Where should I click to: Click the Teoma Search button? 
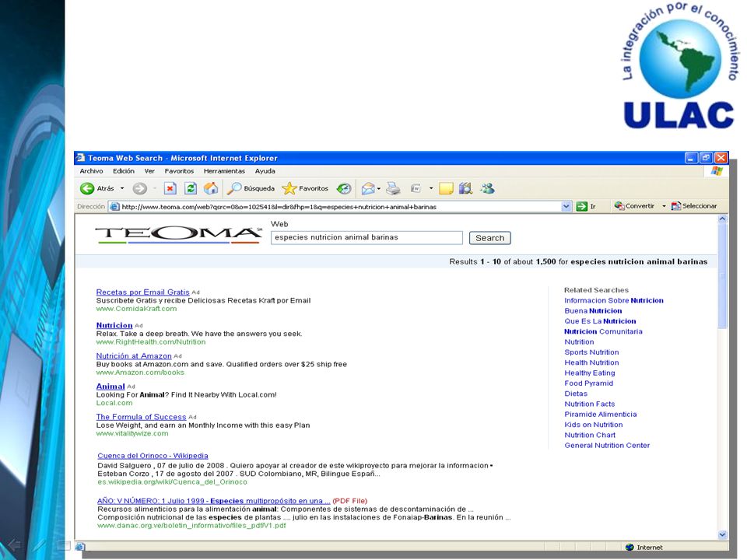pyautogui.click(x=489, y=238)
